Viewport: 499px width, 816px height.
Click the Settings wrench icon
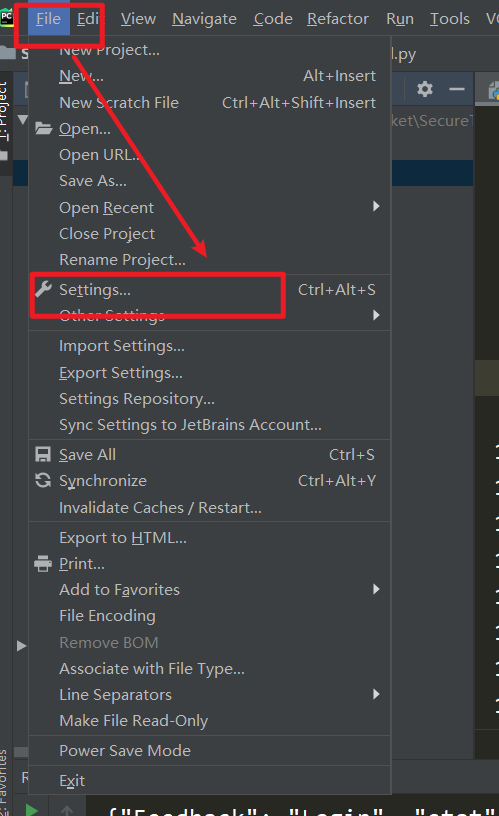pyautogui.click(x=43, y=289)
